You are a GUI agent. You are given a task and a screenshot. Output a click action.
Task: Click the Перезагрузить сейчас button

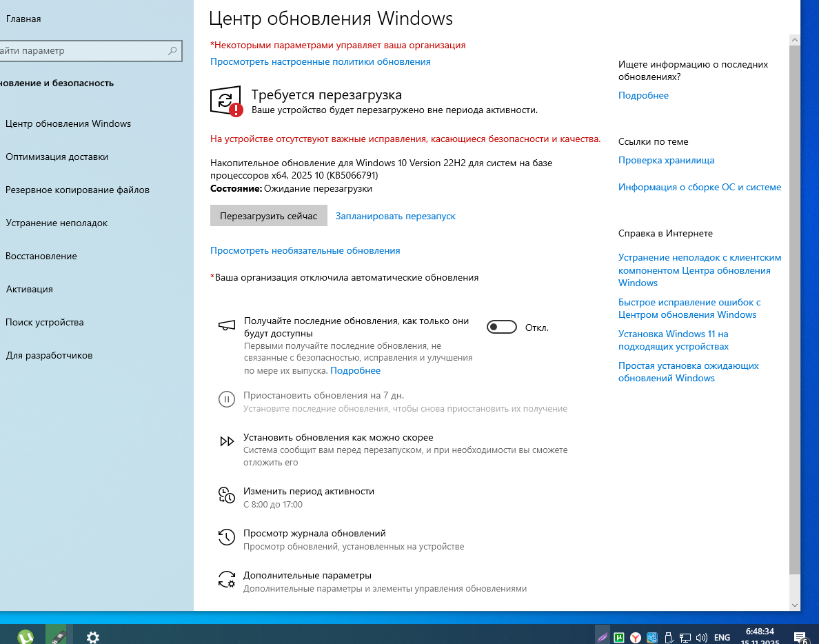pyautogui.click(x=268, y=216)
